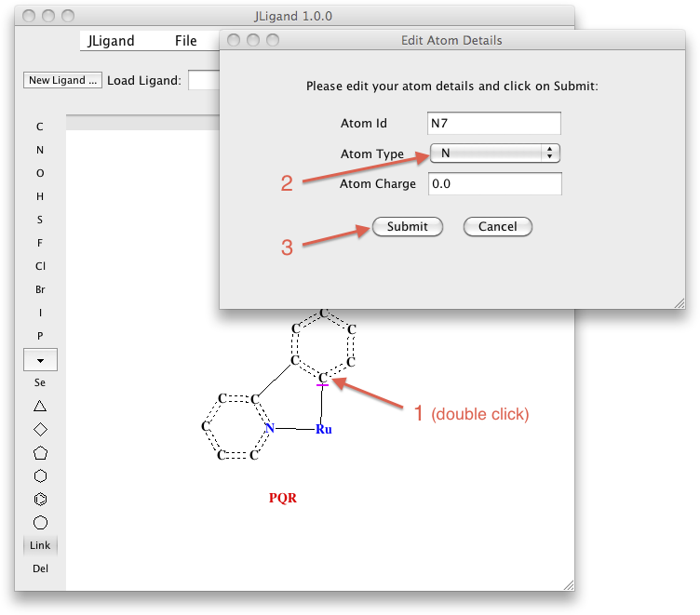The height and width of the screenshot is (615, 700).
Task: Cancel the Edit Atom Details dialog
Action: coord(497,226)
